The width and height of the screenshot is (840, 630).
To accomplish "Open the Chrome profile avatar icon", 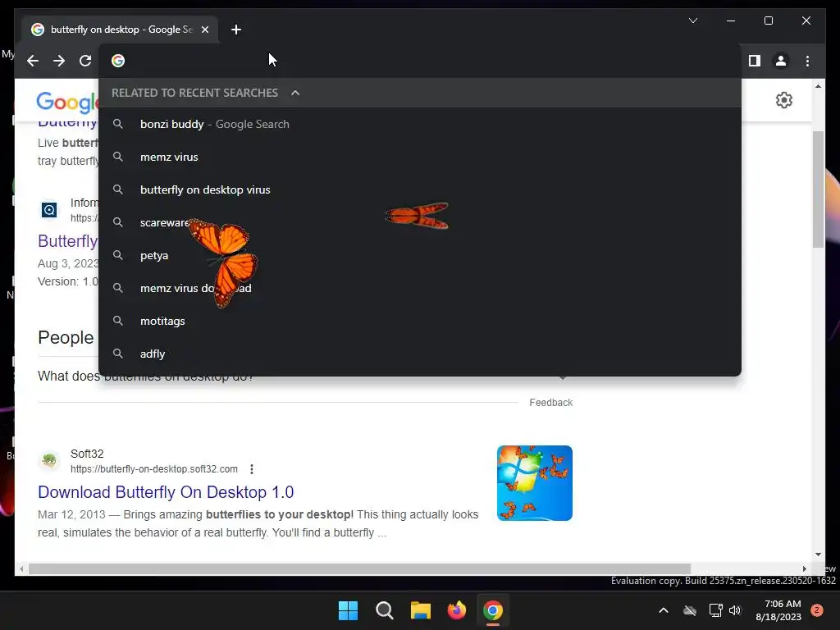I will [x=781, y=61].
